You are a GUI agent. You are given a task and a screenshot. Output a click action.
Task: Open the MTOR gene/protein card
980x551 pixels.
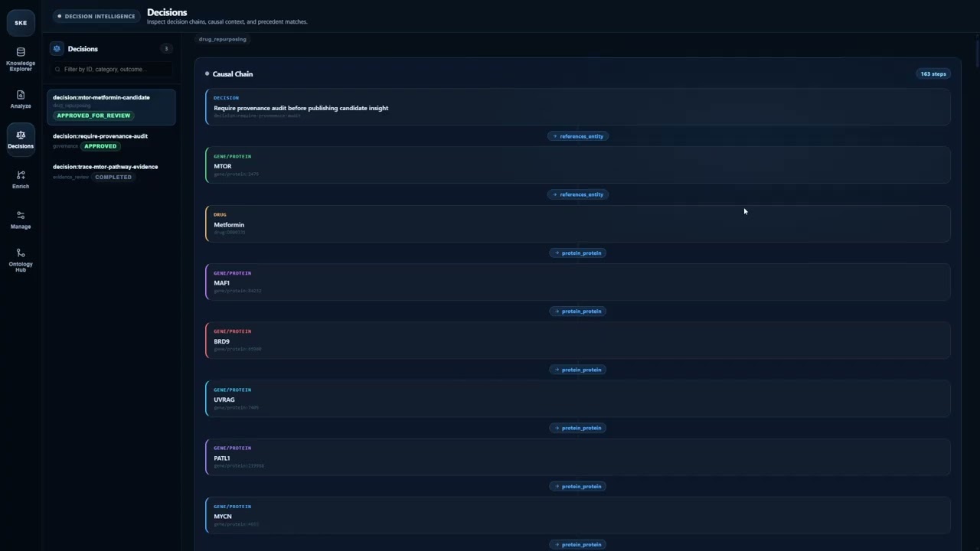point(578,165)
